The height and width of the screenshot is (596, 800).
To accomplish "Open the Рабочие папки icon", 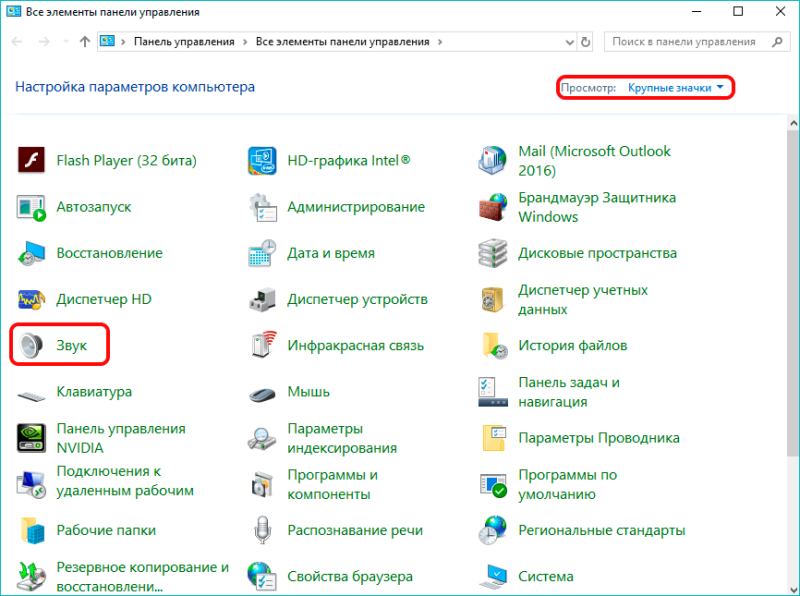I will (x=32, y=530).
